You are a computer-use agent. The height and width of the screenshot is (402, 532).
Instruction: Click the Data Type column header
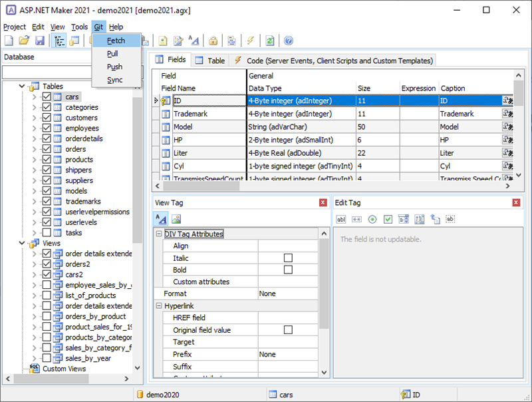tap(301, 89)
